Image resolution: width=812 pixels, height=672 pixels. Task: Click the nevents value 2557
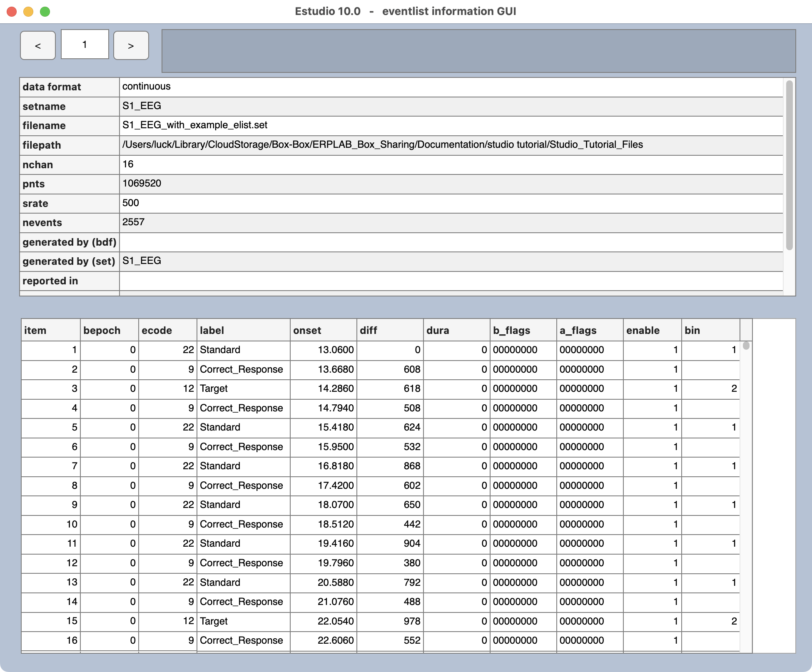click(133, 222)
